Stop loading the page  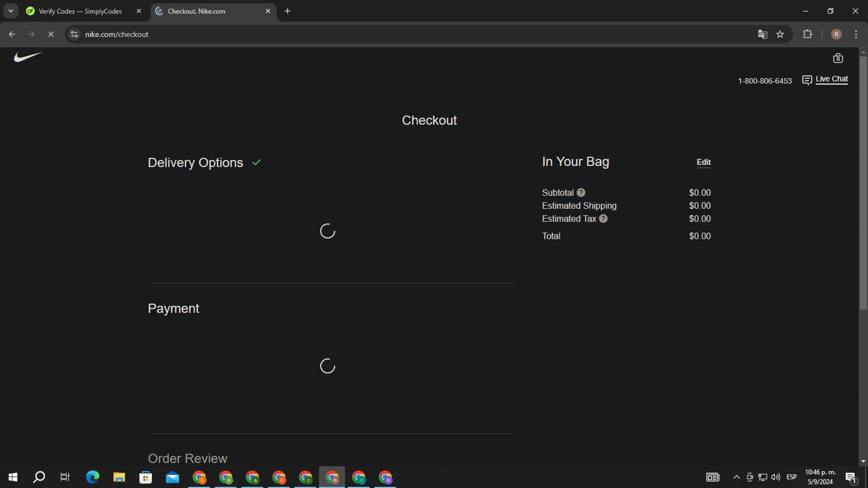click(x=51, y=34)
